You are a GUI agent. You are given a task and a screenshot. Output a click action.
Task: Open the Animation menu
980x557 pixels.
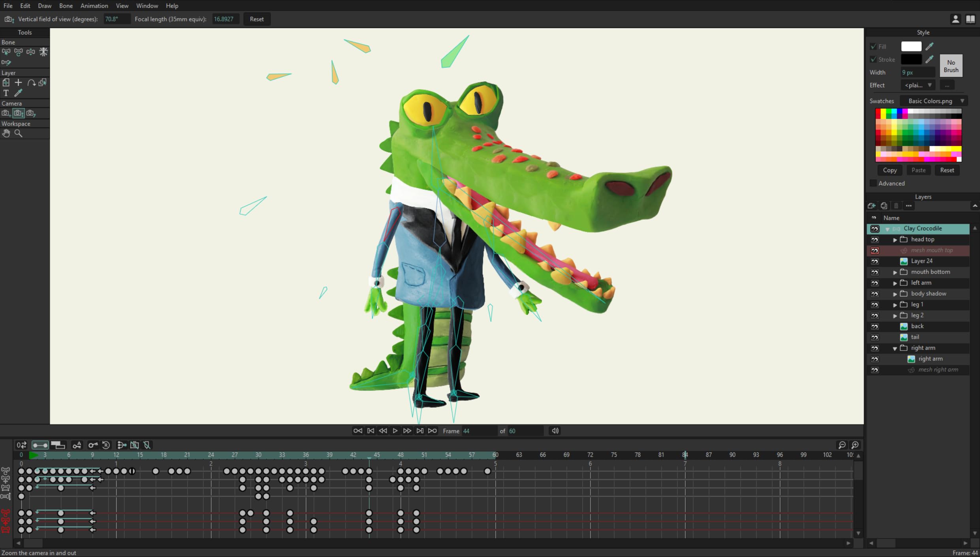pos(94,6)
